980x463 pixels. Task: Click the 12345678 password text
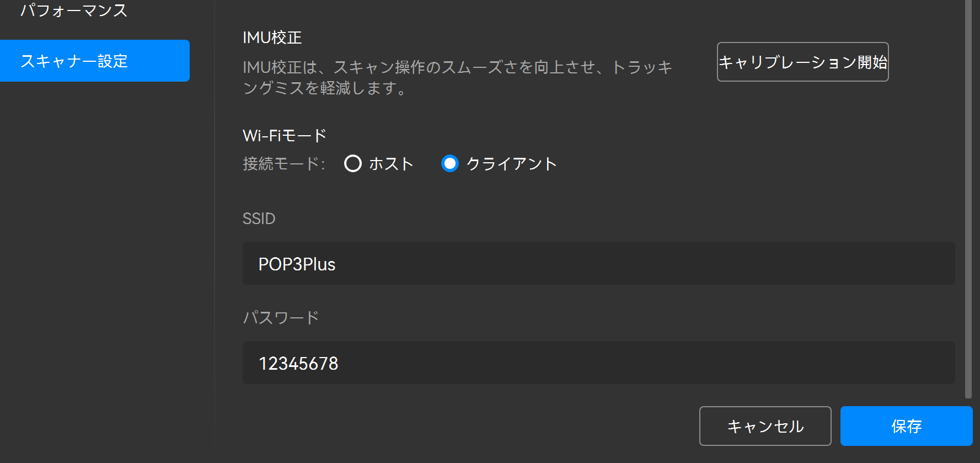click(298, 364)
